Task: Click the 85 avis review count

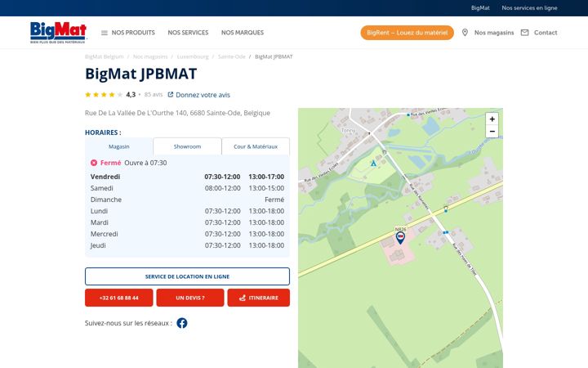Action: point(154,95)
